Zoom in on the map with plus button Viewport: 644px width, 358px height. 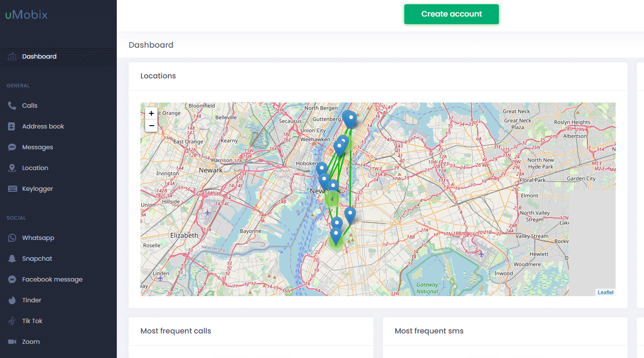pos(151,113)
